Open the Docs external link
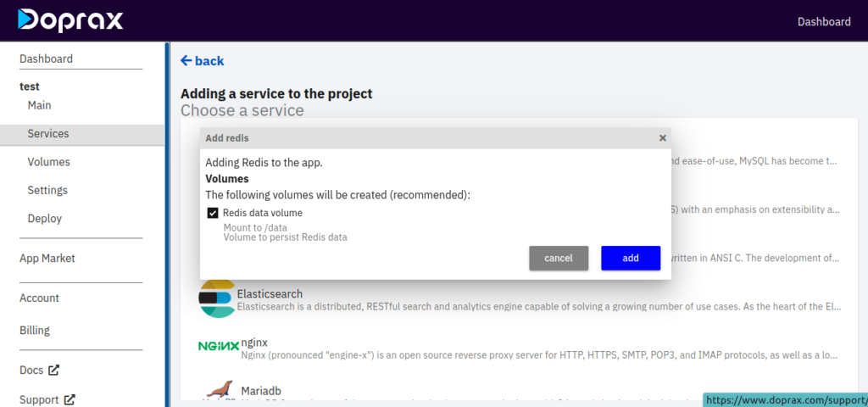Viewport: 868px width, 407px height. coord(39,370)
